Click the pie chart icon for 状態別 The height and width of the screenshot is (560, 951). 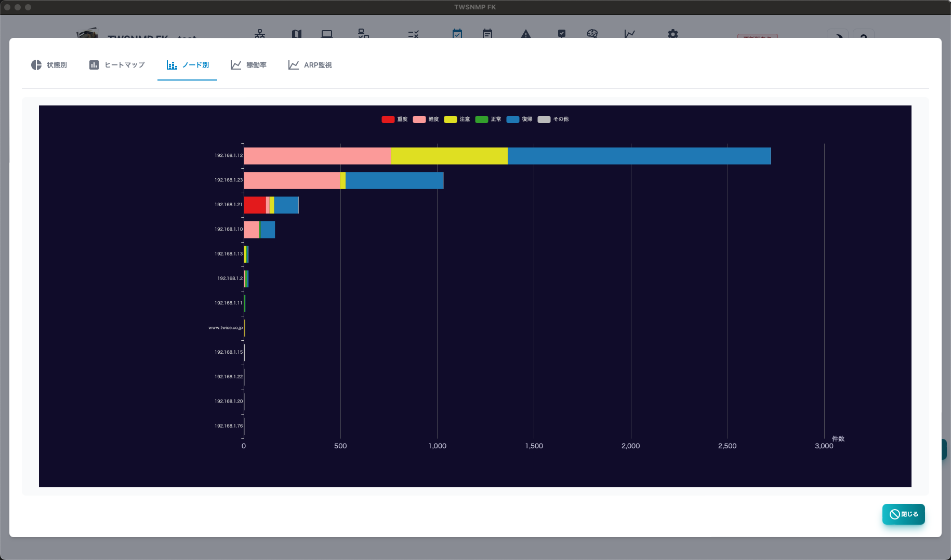[x=36, y=65]
